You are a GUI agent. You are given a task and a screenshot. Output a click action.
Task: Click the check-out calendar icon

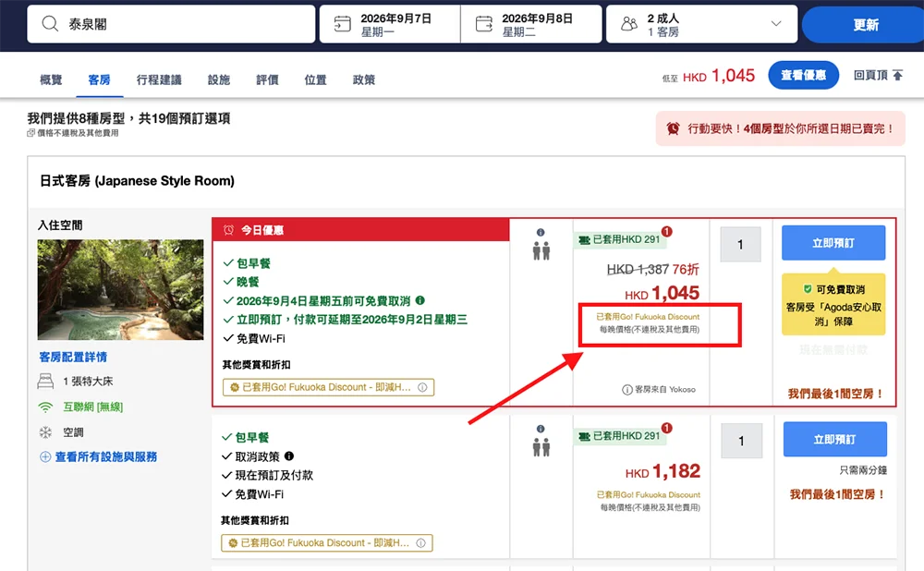484,24
